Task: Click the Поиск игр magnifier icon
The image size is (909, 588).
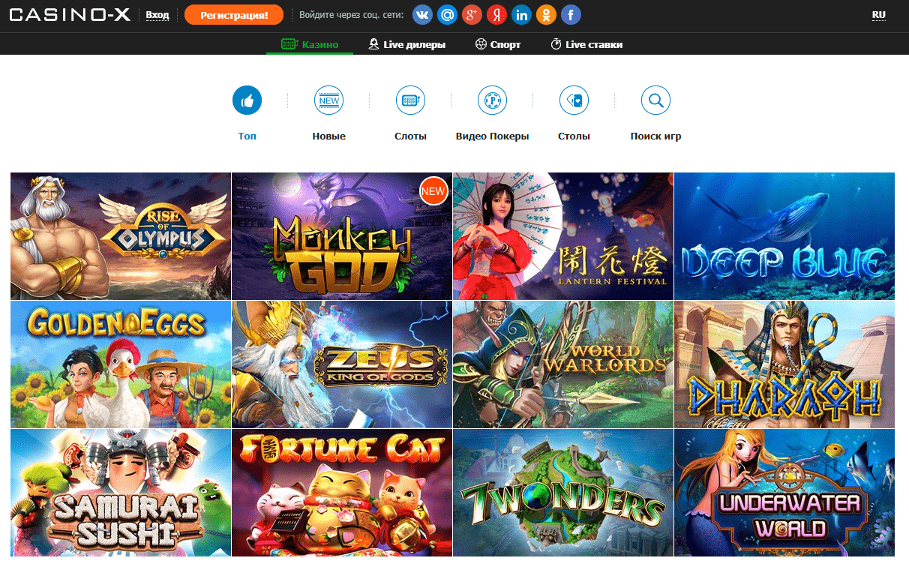Action: coord(655,100)
